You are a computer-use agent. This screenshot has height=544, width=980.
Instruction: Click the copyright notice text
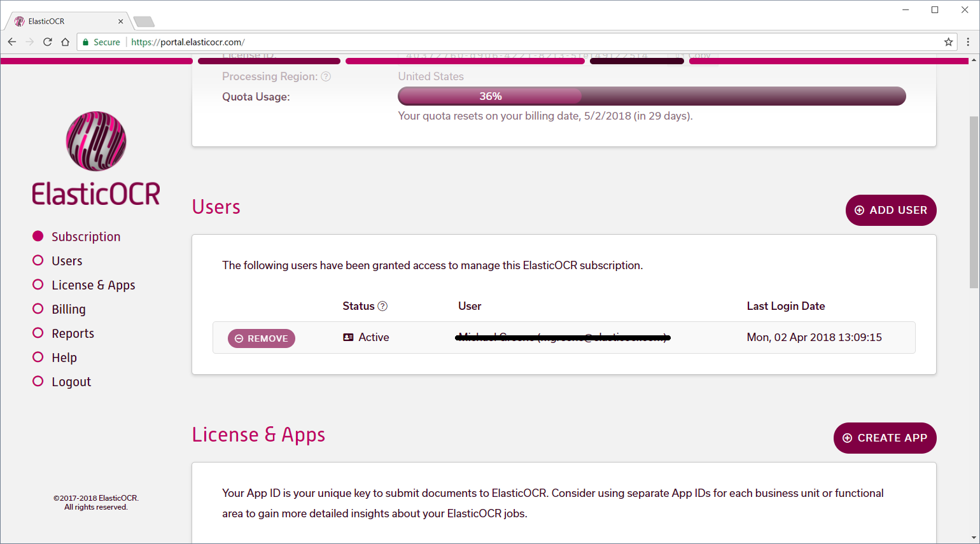(x=96, y=503)
